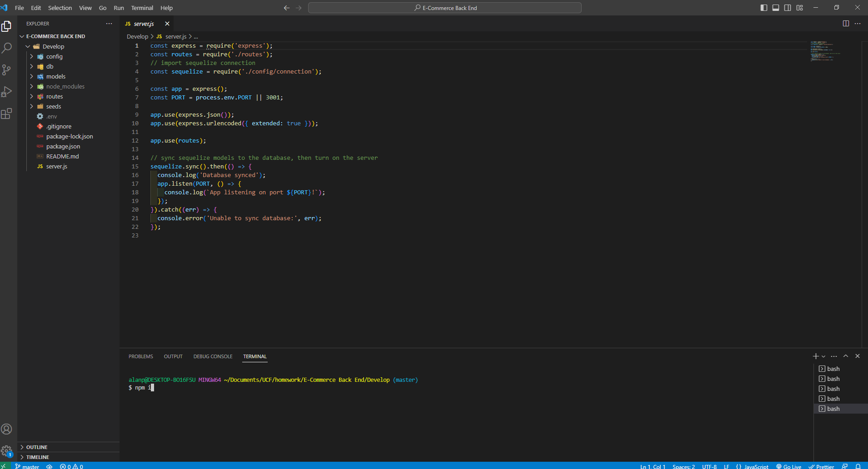The image size is (868, 469).
Task: Toggle the secondary sidebar
Action: [787, 8]
